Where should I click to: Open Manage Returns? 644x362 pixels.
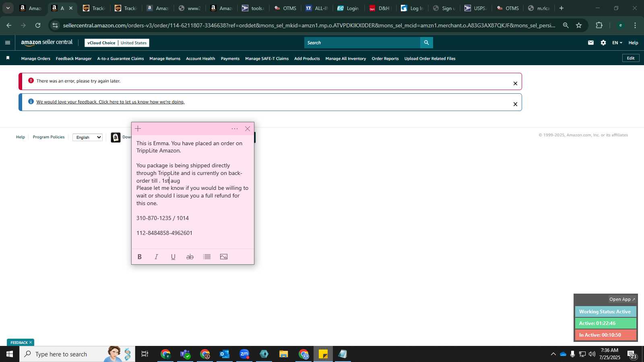tap(165, 59)
